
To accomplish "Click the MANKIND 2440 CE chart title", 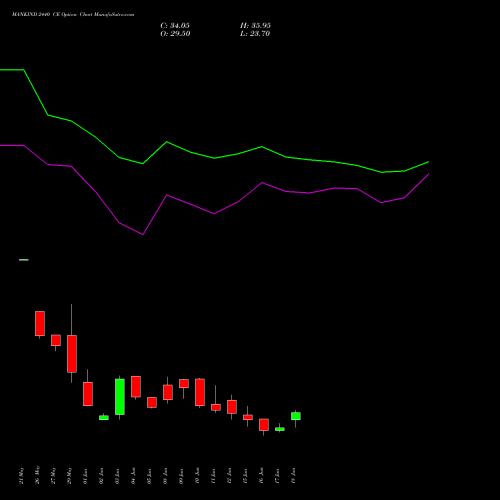I will (73, 15).
